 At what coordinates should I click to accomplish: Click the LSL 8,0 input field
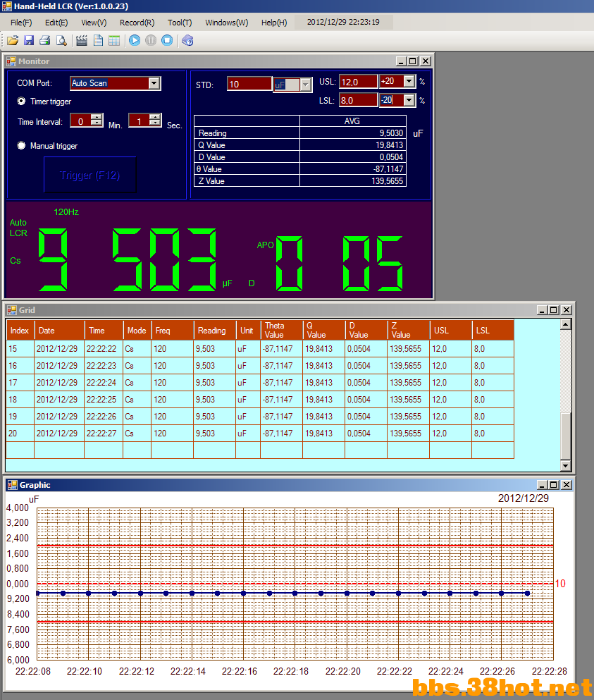(x=359, y=100)
